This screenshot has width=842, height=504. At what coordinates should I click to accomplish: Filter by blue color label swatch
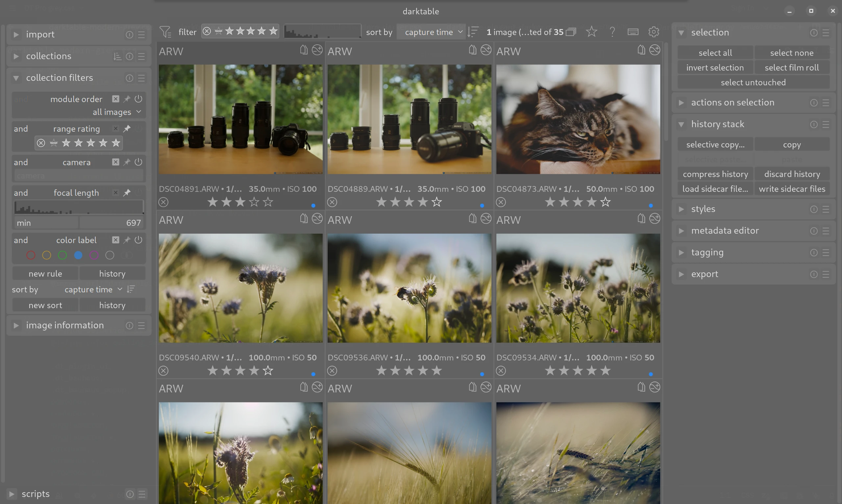(78, 255)
